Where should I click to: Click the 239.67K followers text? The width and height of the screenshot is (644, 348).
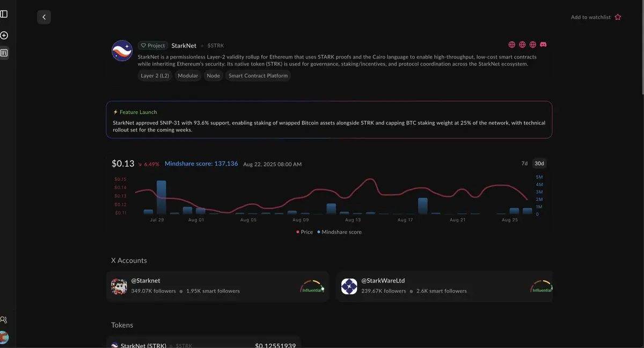(x=384, y=291)
